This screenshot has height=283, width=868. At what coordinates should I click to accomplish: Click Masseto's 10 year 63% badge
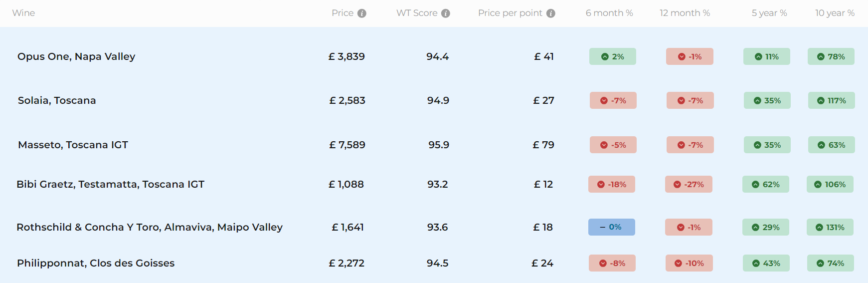pyautogui.click(x=831, y=145)
